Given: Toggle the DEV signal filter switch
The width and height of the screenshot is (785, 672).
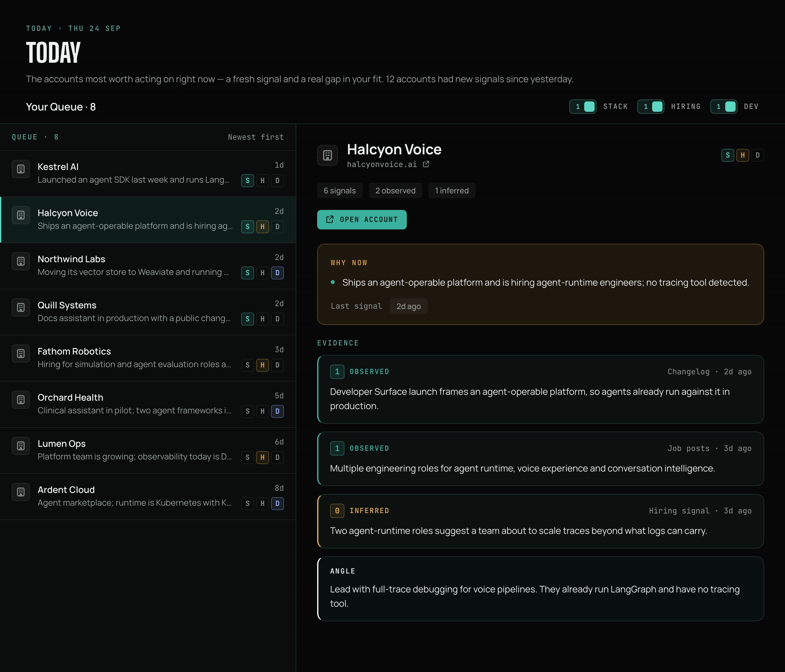Looking at the screenshot, I should (x=724, y=107).
